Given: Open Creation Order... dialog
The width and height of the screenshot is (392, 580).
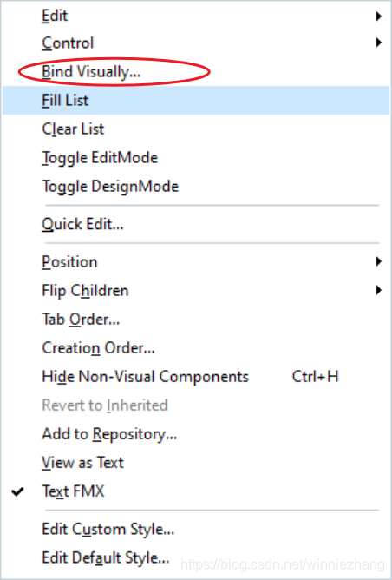Looking at the screenshot, I should 196,347.
